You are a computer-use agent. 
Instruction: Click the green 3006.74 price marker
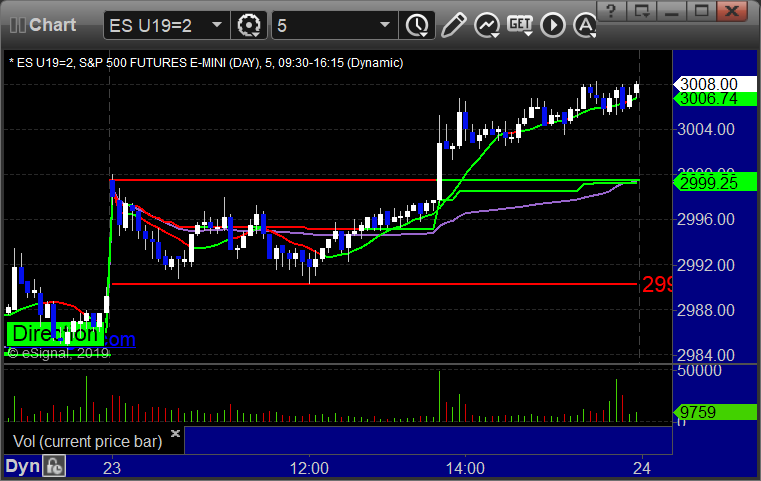click(x=714, y=99)
